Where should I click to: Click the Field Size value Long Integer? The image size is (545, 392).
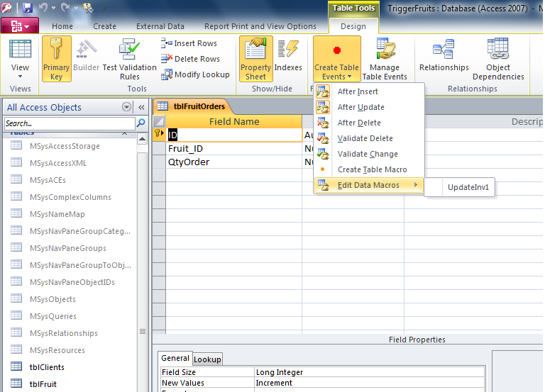[x=370, y=372]
